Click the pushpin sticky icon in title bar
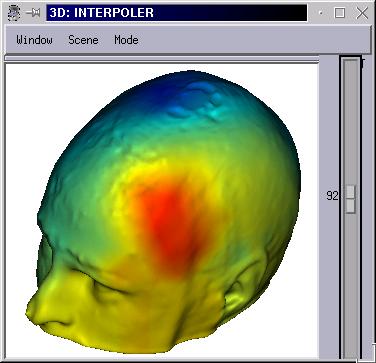Image resolution: width=376 pixels, height=363 pixels. click(33, 13)
